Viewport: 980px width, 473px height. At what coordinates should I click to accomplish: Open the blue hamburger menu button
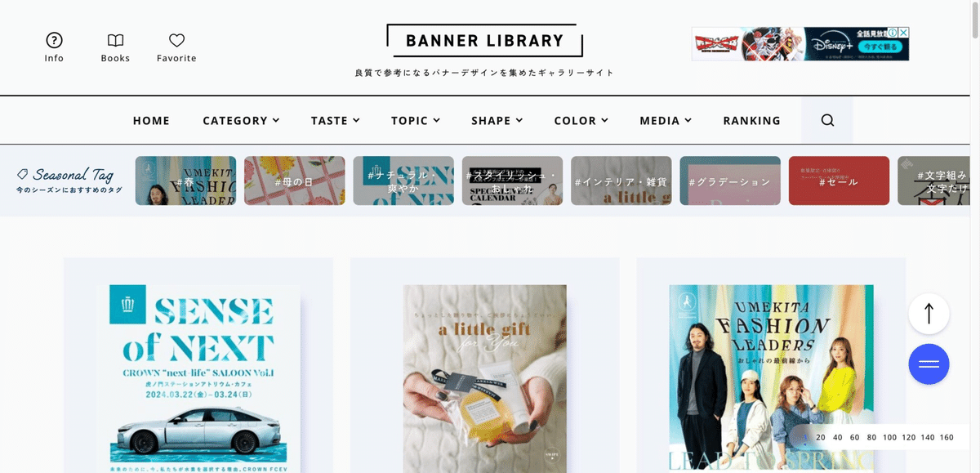pyautogui.click(x=929, y=364)
